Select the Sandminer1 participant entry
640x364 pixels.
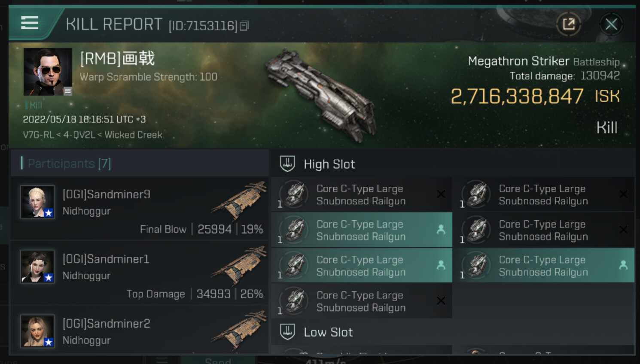140,273
